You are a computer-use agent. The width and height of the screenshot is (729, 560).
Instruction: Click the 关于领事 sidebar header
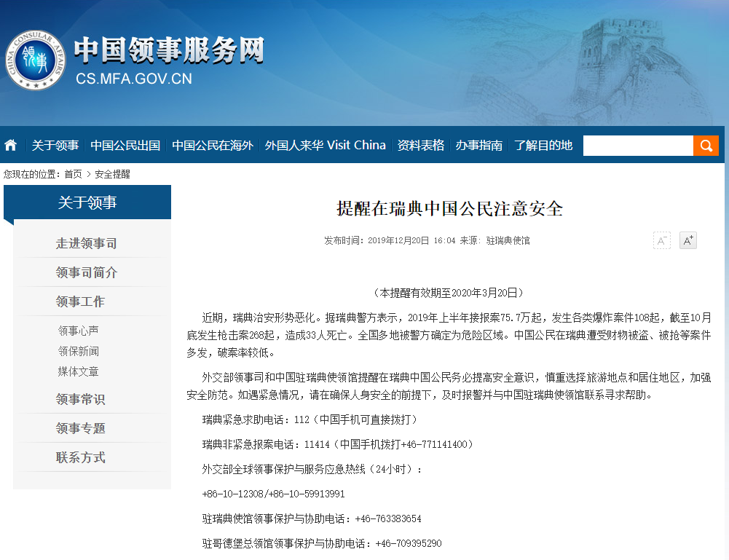click(87, 202)
